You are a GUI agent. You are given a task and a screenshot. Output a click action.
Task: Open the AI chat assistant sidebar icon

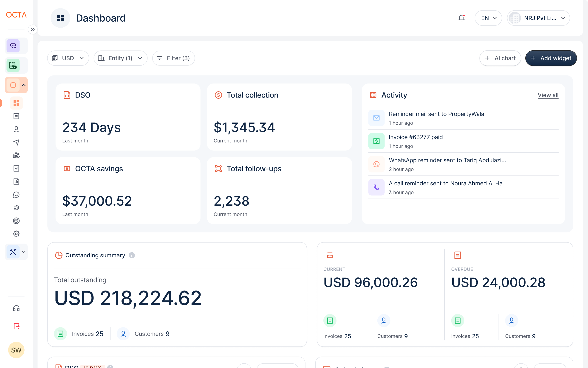13,46
